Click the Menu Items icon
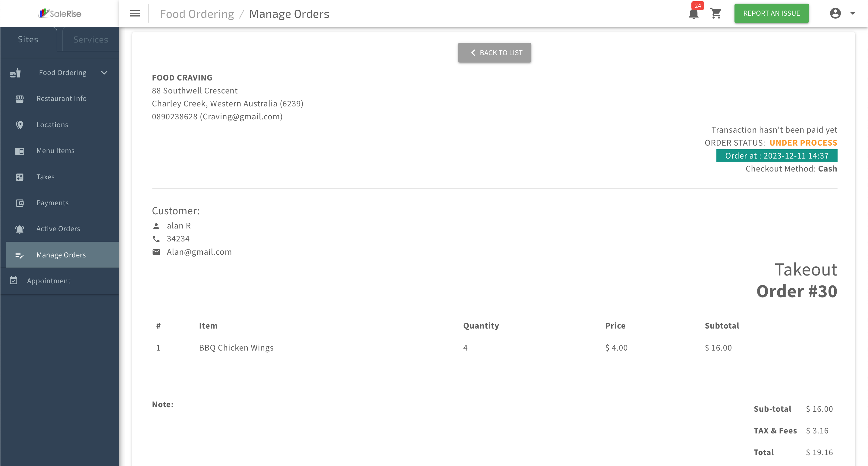 20,151
